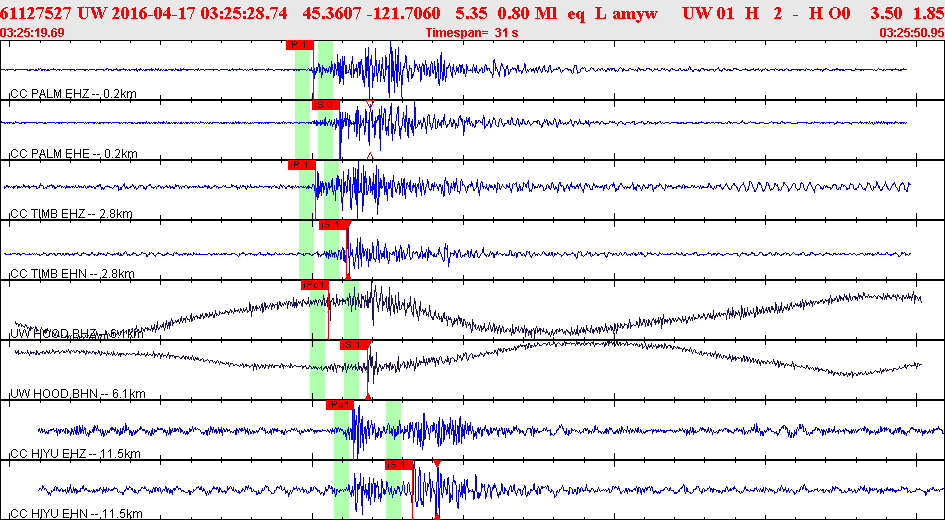Click the end time 03:25:50.95 label
Viewport: 945px width, 520px height.
[912, 33]
